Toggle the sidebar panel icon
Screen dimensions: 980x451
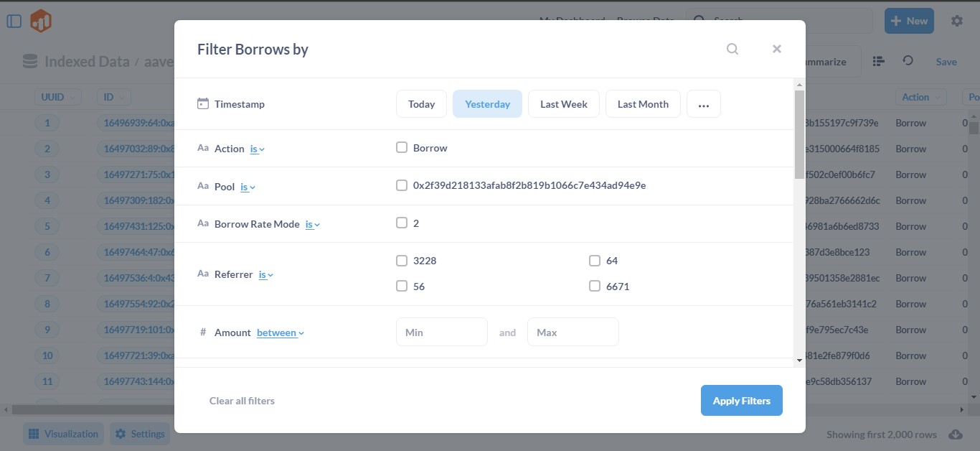coord(14,21)
